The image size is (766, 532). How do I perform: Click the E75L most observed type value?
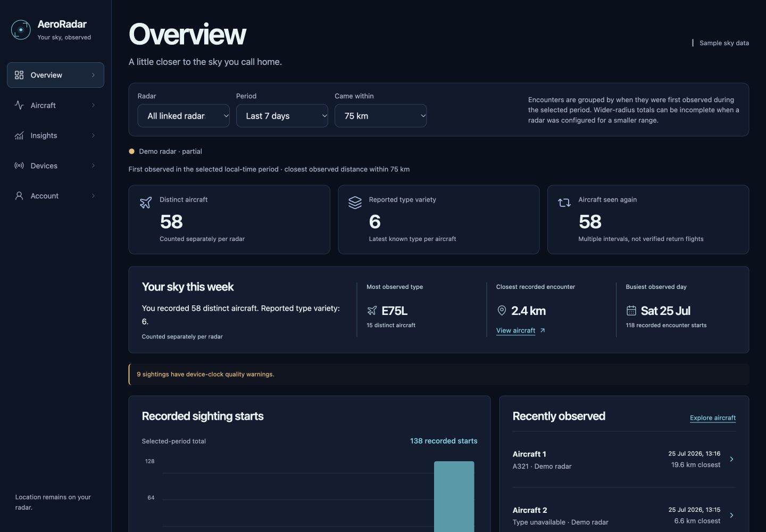click(394, 311)
